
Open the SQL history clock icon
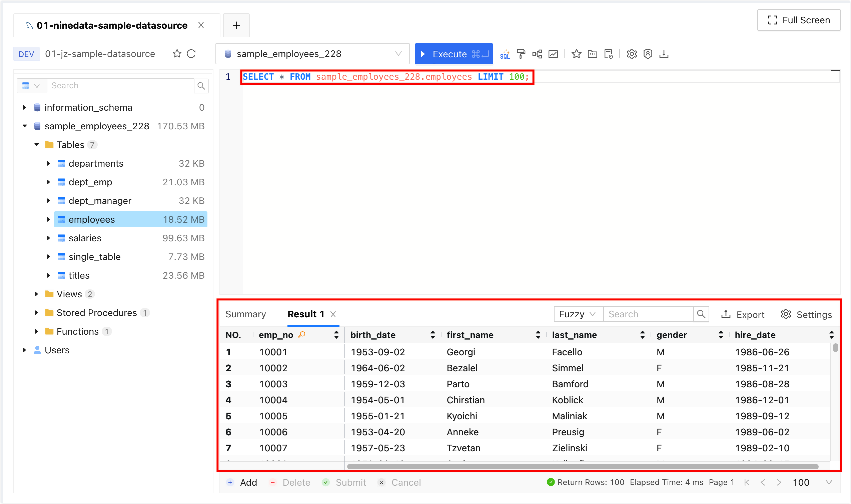[609, 54]
